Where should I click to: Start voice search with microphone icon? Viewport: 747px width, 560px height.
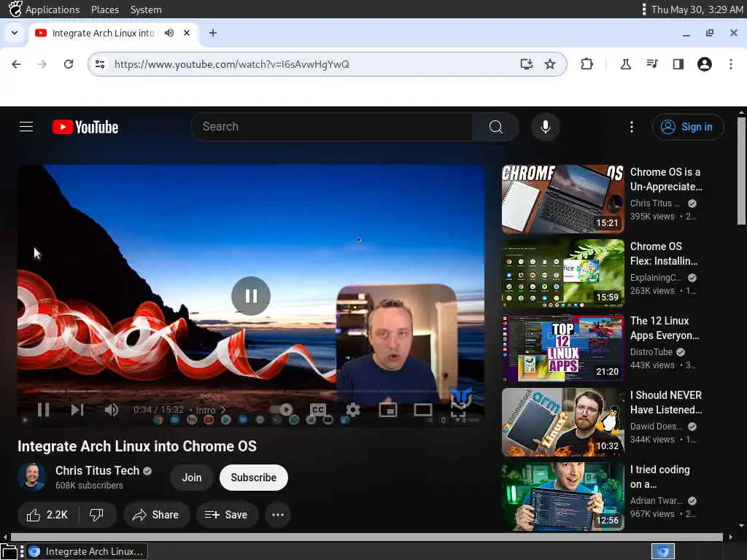click(546, 127)
